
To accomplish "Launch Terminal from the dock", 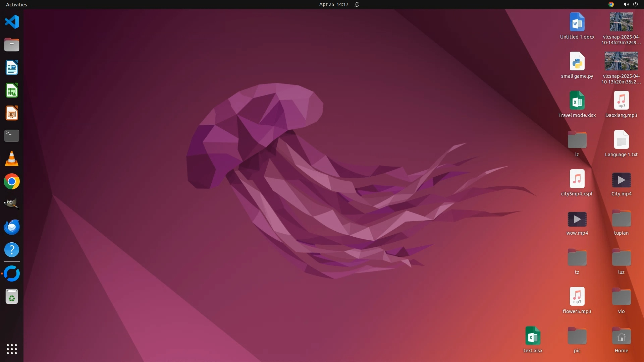I will click(x=12, y=136).
